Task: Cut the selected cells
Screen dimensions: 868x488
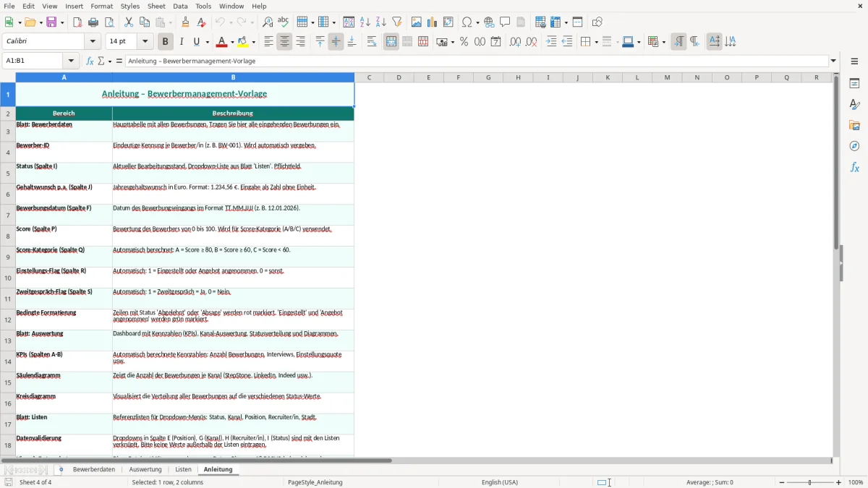Action: tap(129, 22)
